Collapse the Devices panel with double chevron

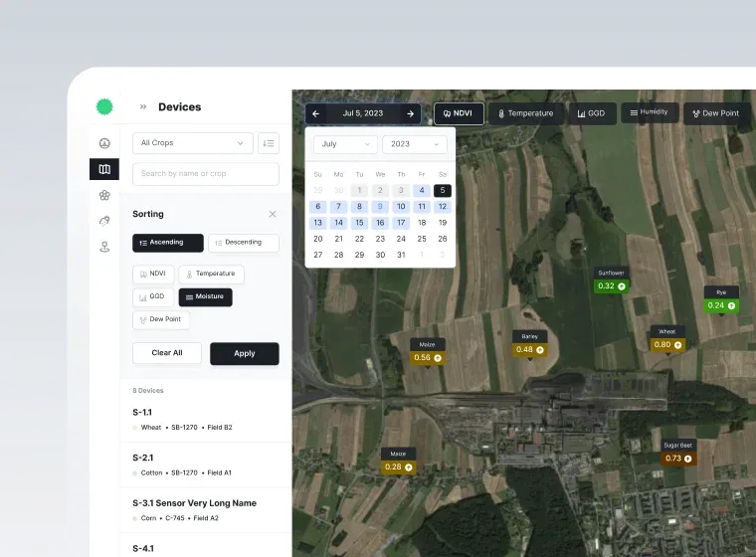tap(143, 107)
